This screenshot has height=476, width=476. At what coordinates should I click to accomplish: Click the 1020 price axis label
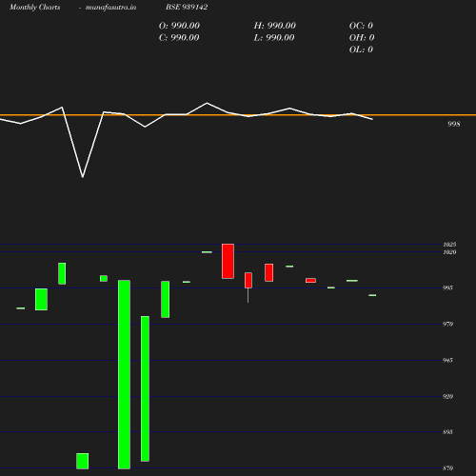pos(449,252)
